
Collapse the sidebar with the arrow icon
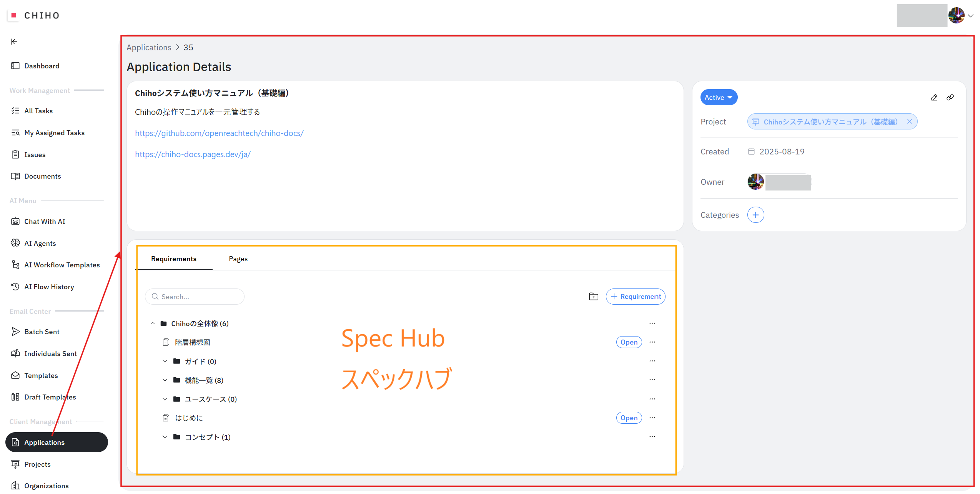pyautogui.click(x=14, y=41)
